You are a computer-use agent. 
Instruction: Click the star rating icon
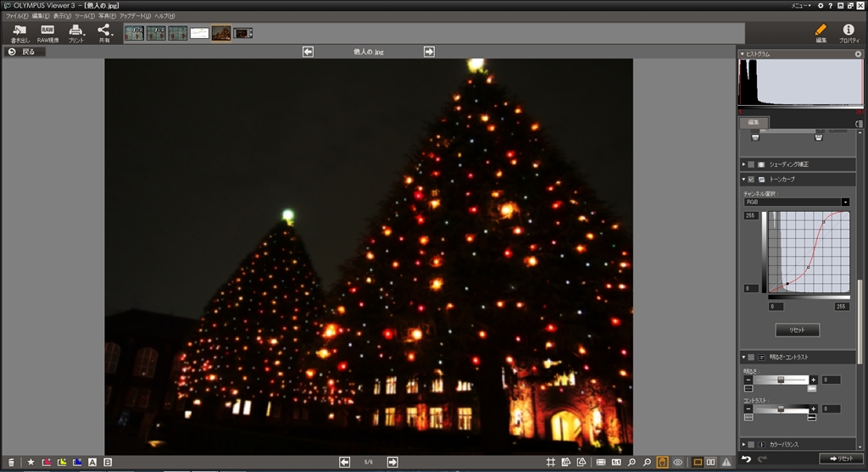tap(31, 462)
